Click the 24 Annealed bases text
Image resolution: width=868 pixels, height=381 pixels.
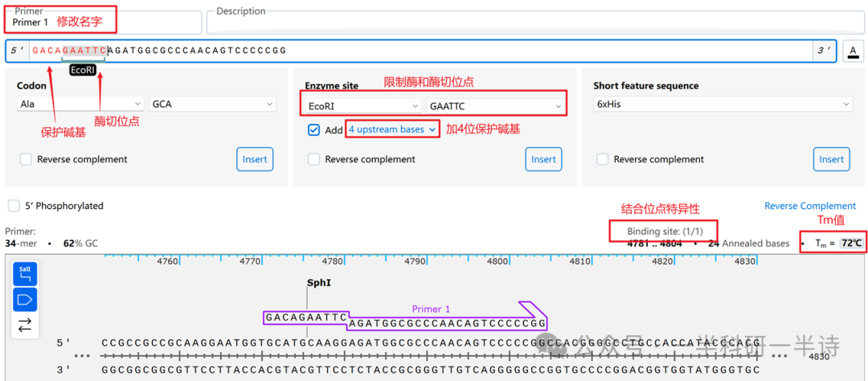pyautogui.click(x=748, y=243)
